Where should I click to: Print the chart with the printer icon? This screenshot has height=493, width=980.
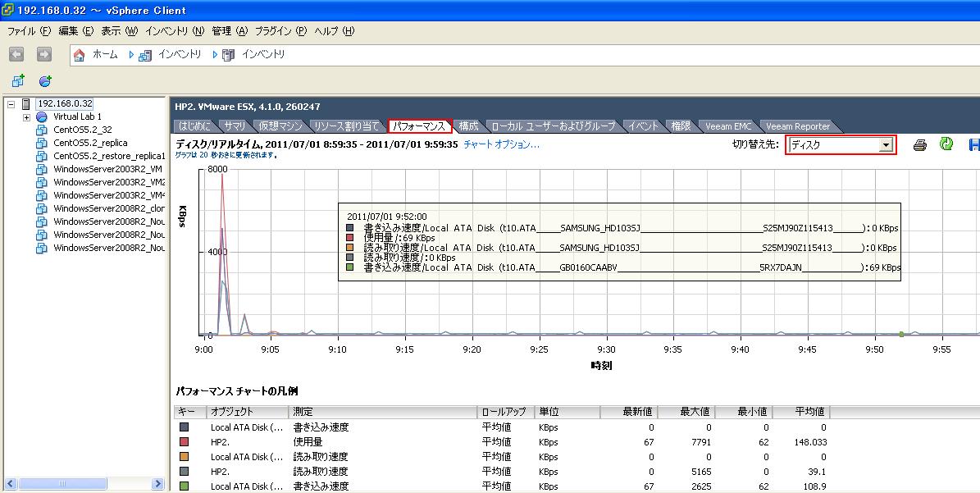click(x=919, y=145)
